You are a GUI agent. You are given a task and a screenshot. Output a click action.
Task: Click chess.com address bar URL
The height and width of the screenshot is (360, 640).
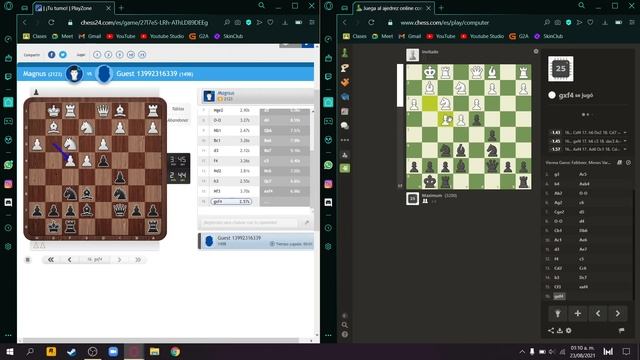click(x=444, y=22)
